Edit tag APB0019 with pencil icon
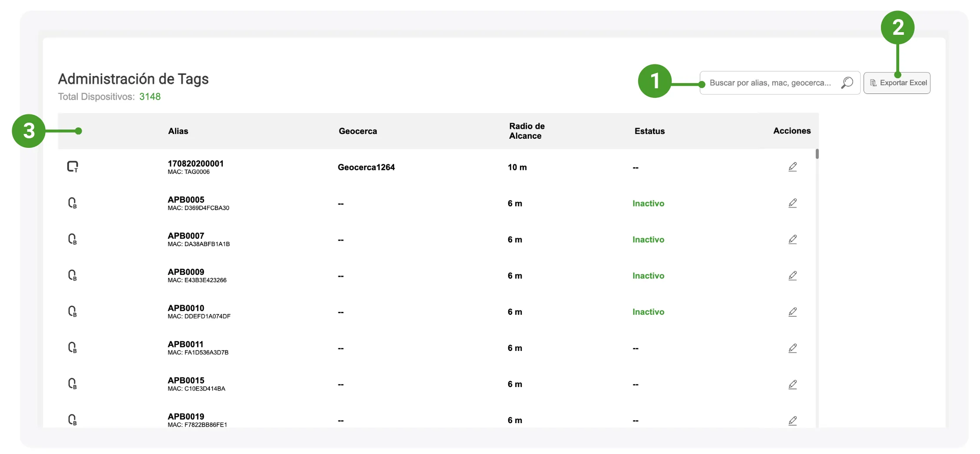 (792, 420)
